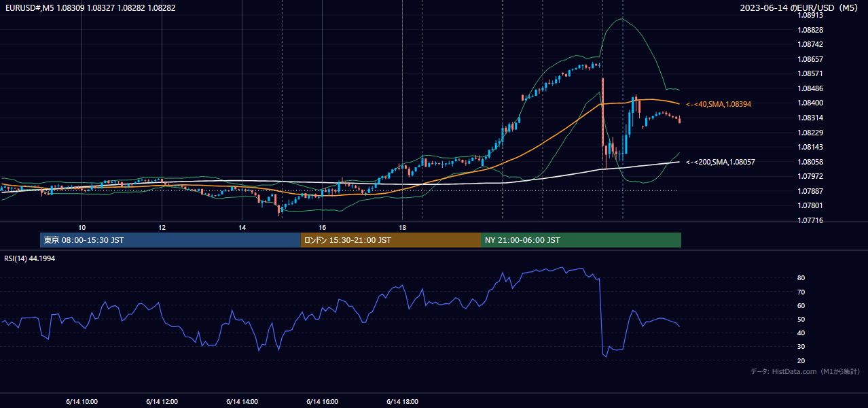Click RSI axis level 30

pyautogui.click(x=801, y=346)
